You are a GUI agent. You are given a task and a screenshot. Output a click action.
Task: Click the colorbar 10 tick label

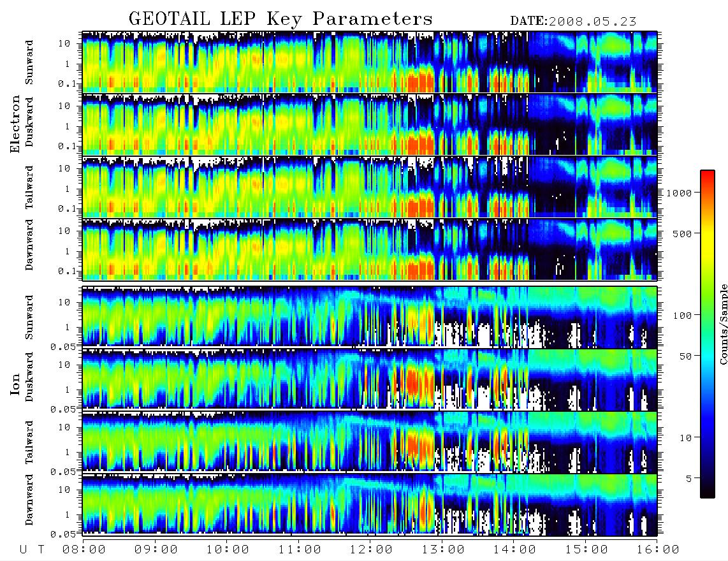685,438
